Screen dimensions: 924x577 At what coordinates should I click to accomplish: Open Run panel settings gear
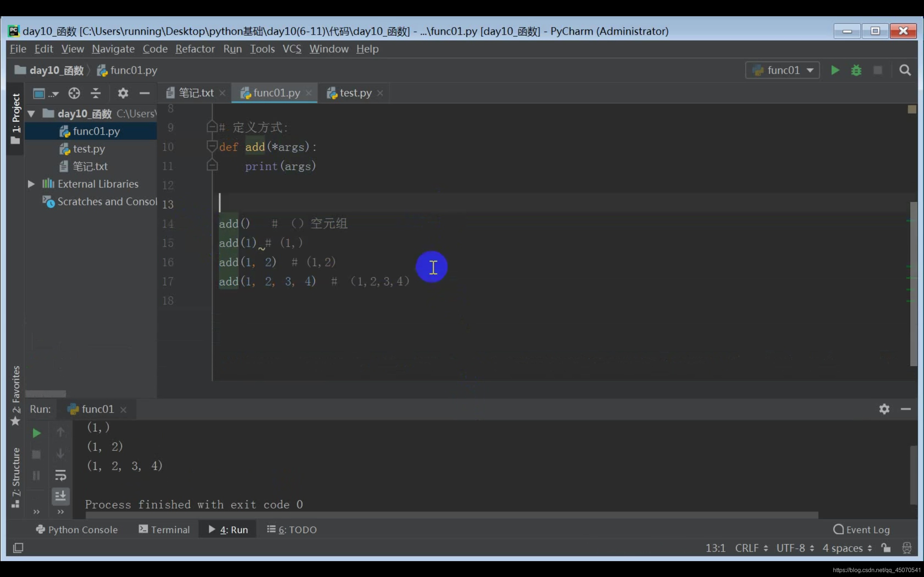click(x=884, y=409)
